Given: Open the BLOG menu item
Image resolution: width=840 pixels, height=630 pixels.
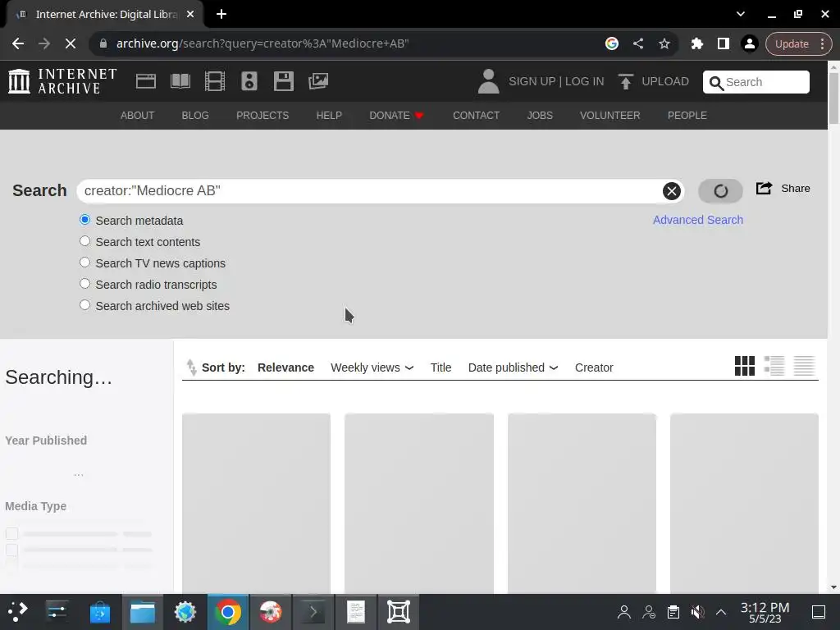Looking at the screenshot, I should click(x=195, y=115).
